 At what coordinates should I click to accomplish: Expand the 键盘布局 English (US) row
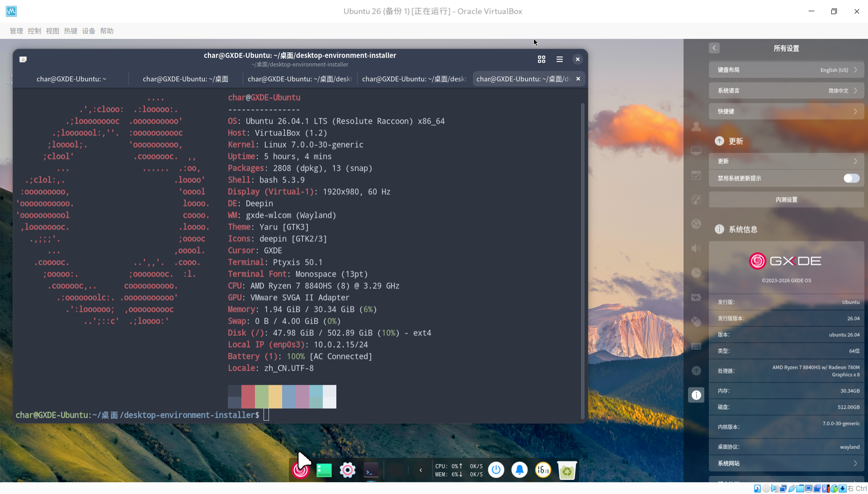[x=786, y=70]
